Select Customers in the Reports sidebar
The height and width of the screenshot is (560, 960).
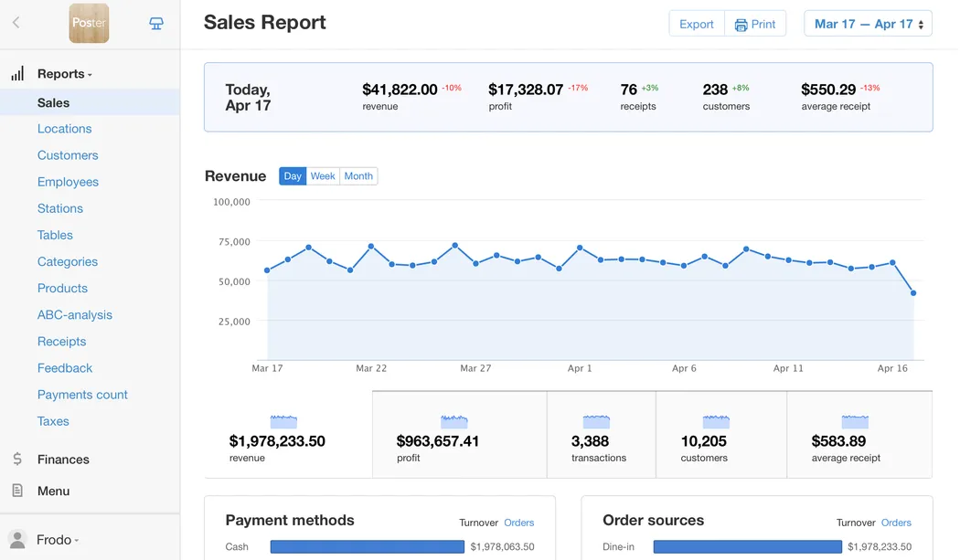pyautogui.click(x=68, y=154)
